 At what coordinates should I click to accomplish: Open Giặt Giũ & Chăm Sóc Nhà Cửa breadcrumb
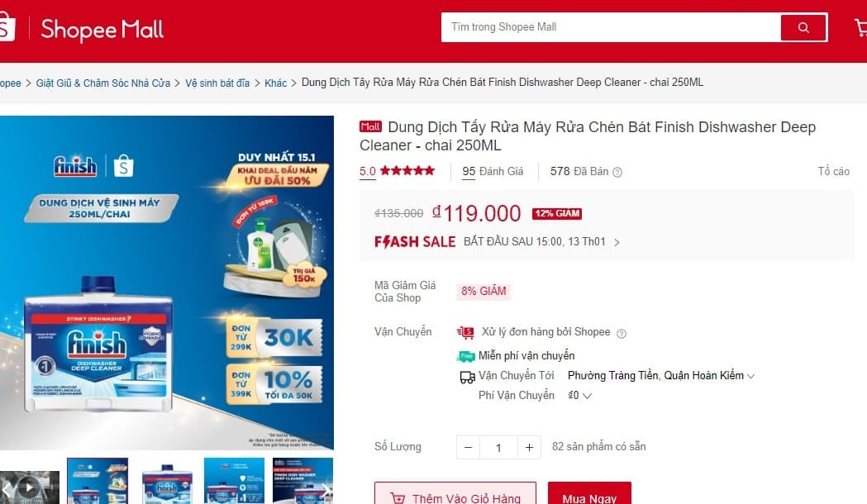102,83
